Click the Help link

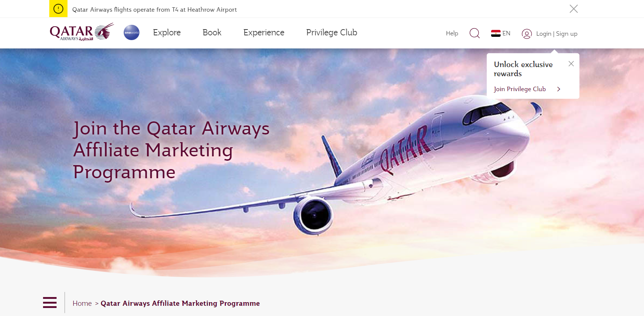coord(452,33)
